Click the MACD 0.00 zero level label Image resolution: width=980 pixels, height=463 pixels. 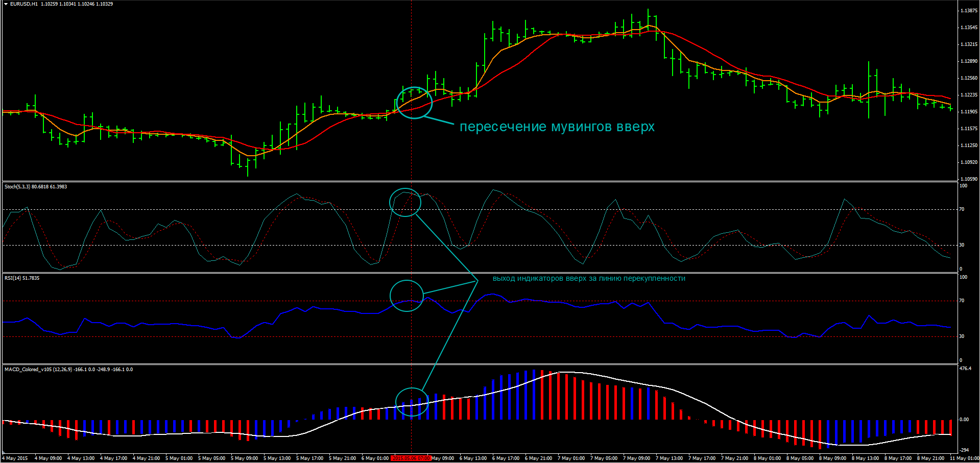(x=964, y=420)
